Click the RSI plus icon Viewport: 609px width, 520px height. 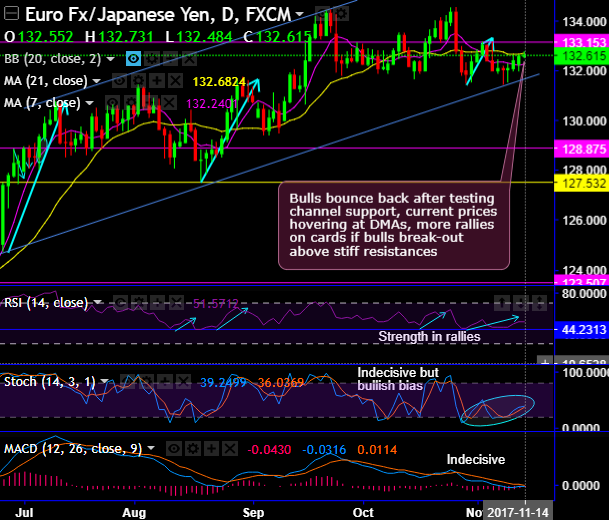pyautogui.click(x=158, y=303)
